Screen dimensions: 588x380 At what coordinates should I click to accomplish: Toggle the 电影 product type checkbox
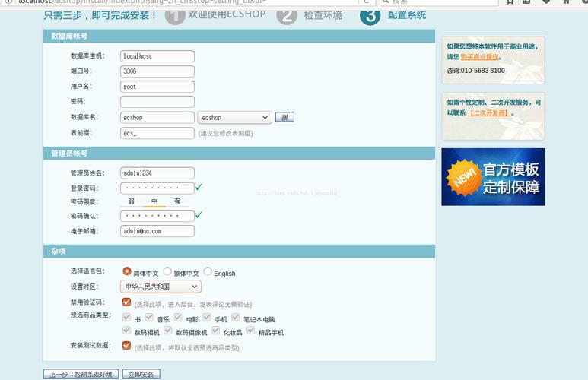point(178,318)
